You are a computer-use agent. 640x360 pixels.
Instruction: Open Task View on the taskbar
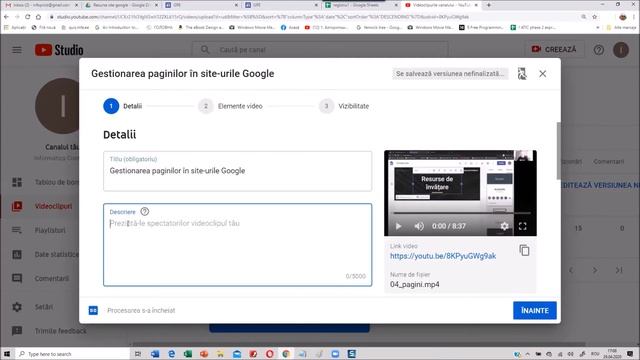[x=138, y=354]
